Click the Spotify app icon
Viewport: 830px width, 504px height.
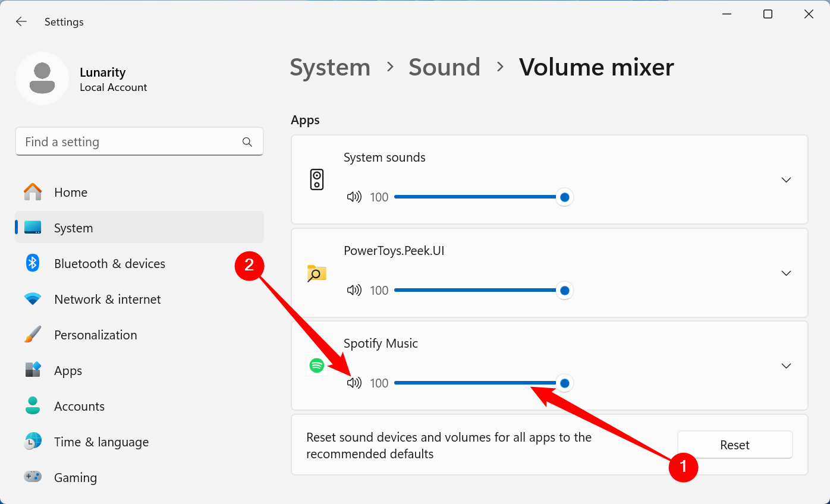pyautogui.click(x=317, y=366)
